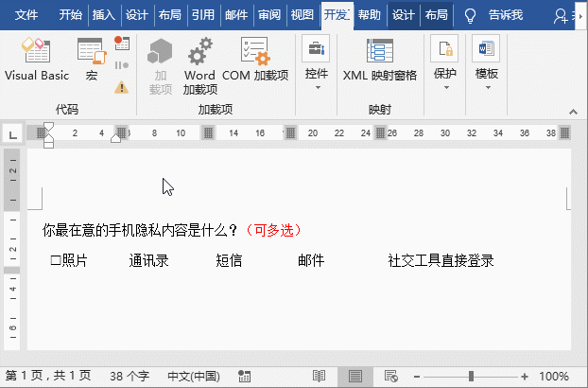This screenshot has height=388, width=588.
Task: Click the zoom slider handle
Action: click(x=471, y=376)
